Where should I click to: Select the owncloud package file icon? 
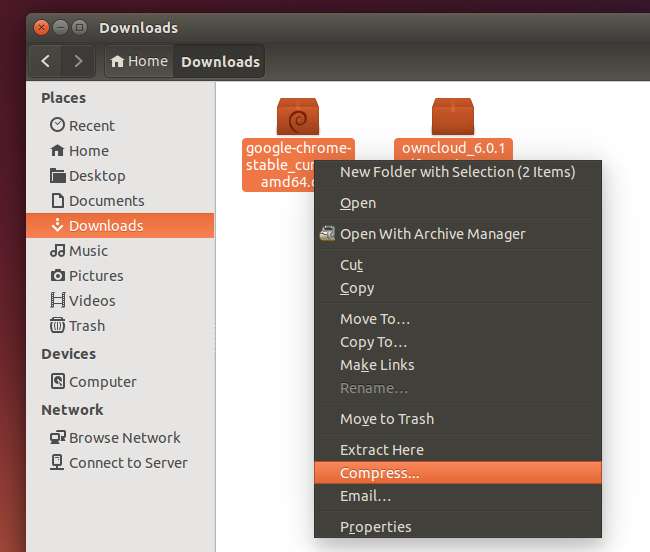(x=453, y=118)
